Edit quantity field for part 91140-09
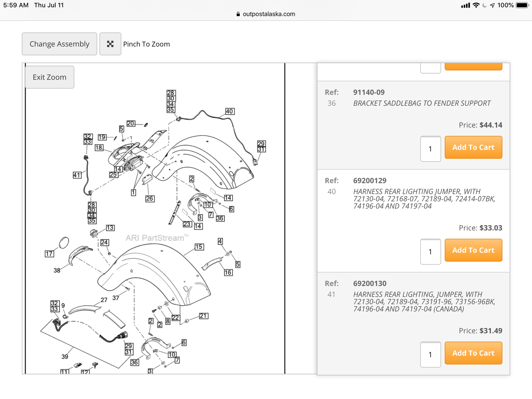The width and height of the screenshot is (532, 399). (430, 149)
